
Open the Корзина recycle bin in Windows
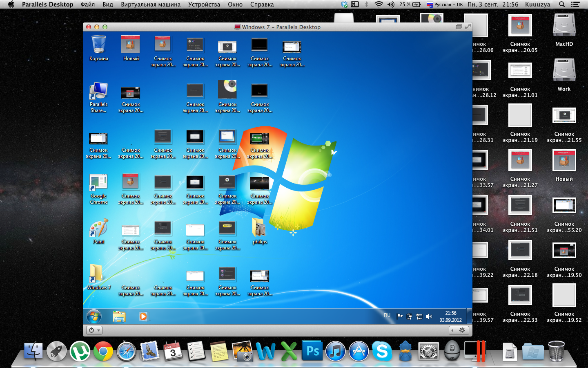click(x=99, y=45)
